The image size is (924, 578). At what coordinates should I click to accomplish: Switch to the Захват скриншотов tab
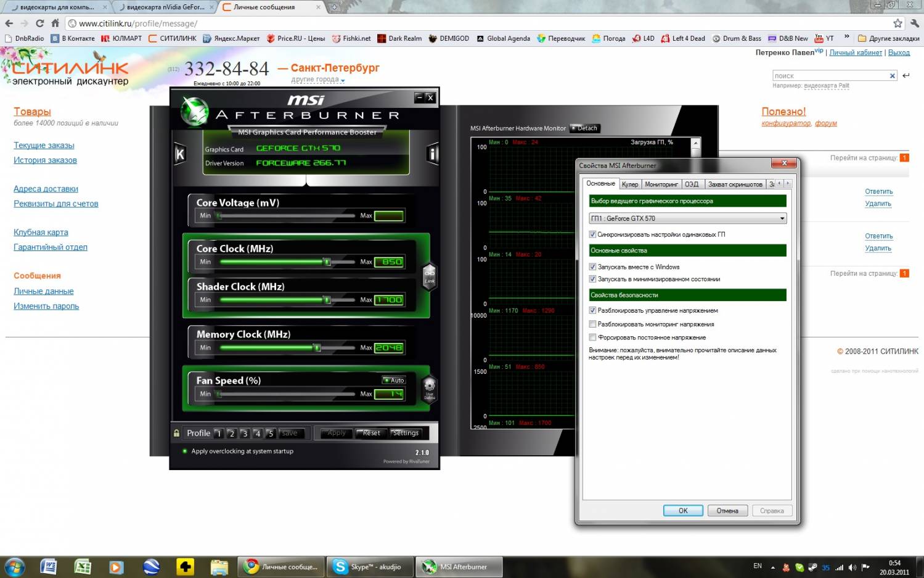735,184
